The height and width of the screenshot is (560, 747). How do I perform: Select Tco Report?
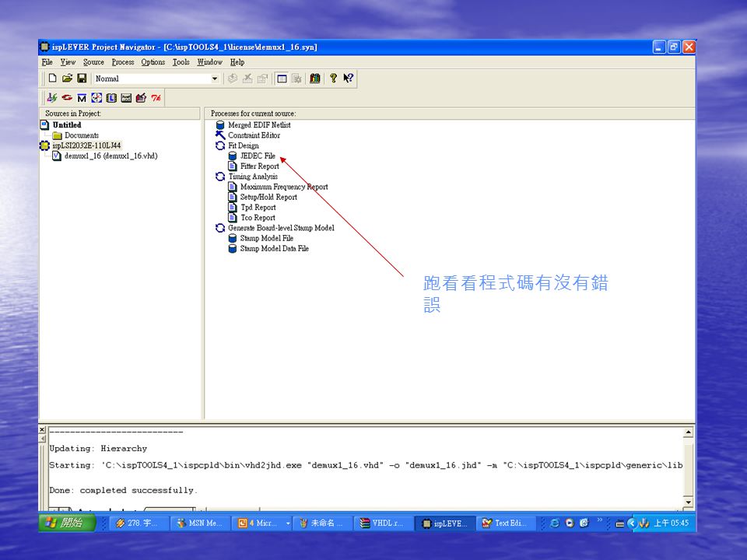coord(258,218)
